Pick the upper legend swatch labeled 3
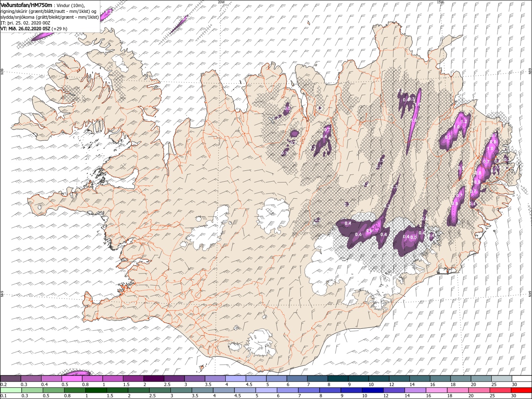The image size is (532, 399). coord(195,379)
